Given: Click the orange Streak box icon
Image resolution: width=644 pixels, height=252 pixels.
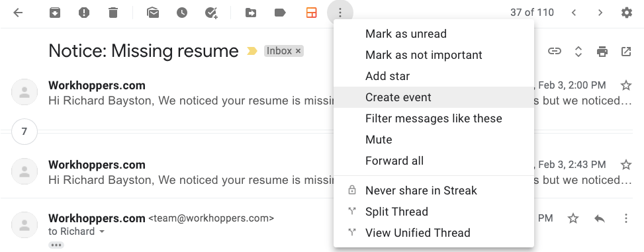Looking at the screenshot, I should (311, 13).
